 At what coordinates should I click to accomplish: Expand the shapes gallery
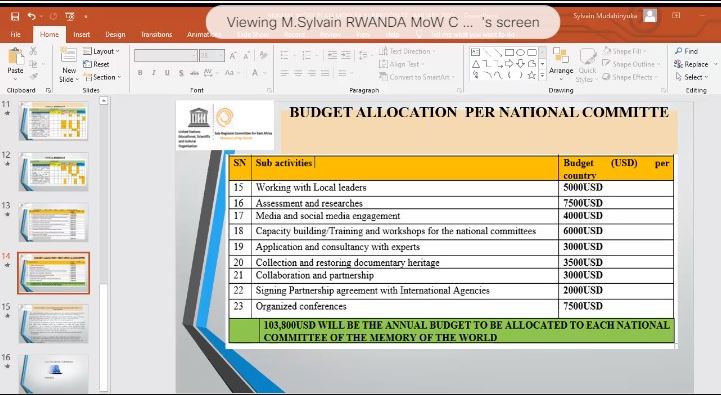(x=543, y=75)
